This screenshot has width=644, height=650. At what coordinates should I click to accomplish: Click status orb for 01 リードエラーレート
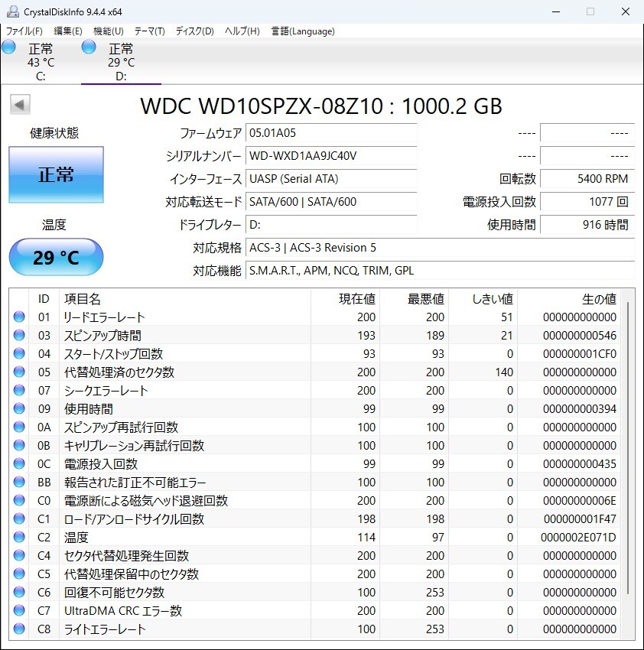coord(19,317)
